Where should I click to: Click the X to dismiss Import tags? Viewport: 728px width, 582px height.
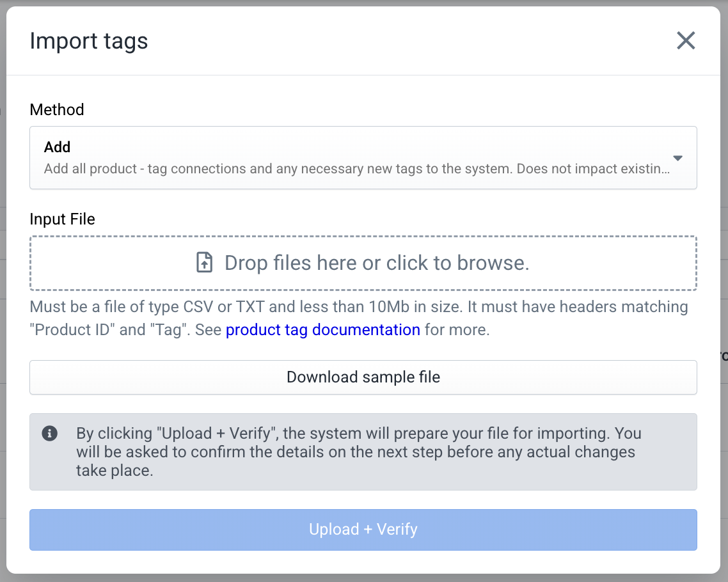(686, 40)
